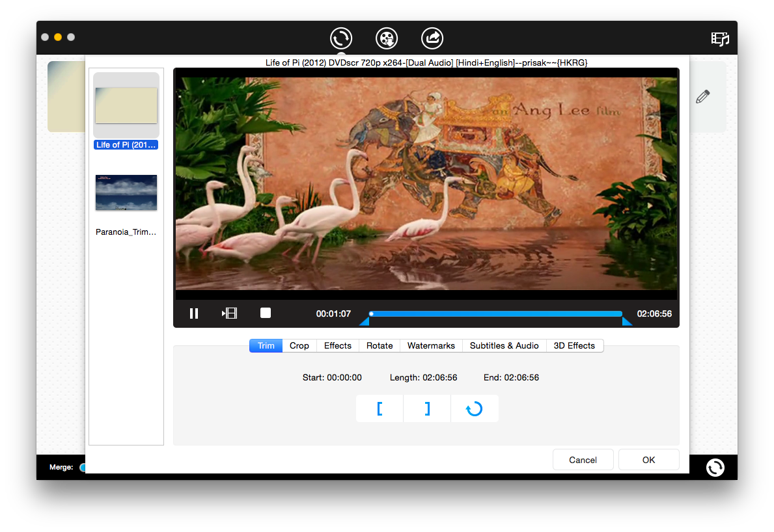Switch to the Effects tab

[x=338, y=345]
